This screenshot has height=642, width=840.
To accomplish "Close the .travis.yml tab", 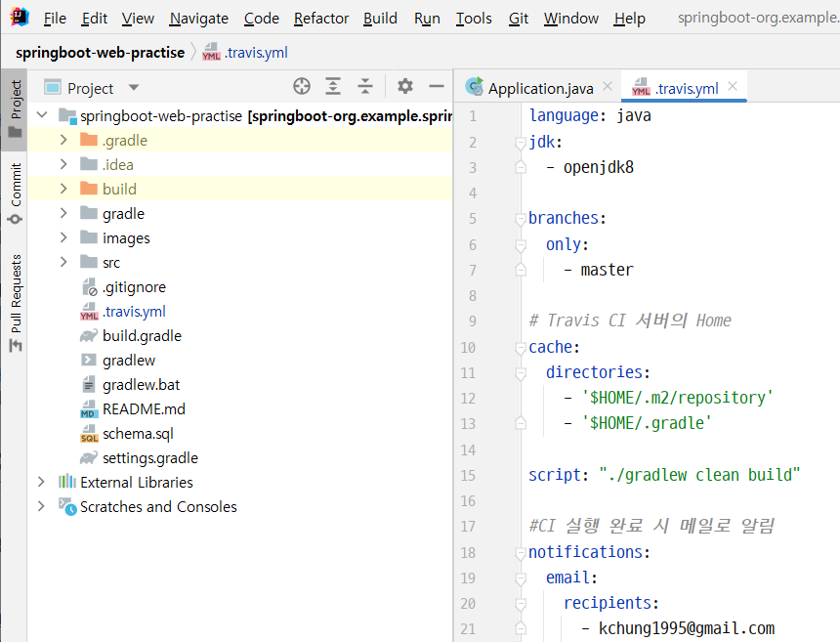I will (x=733, y=86).
